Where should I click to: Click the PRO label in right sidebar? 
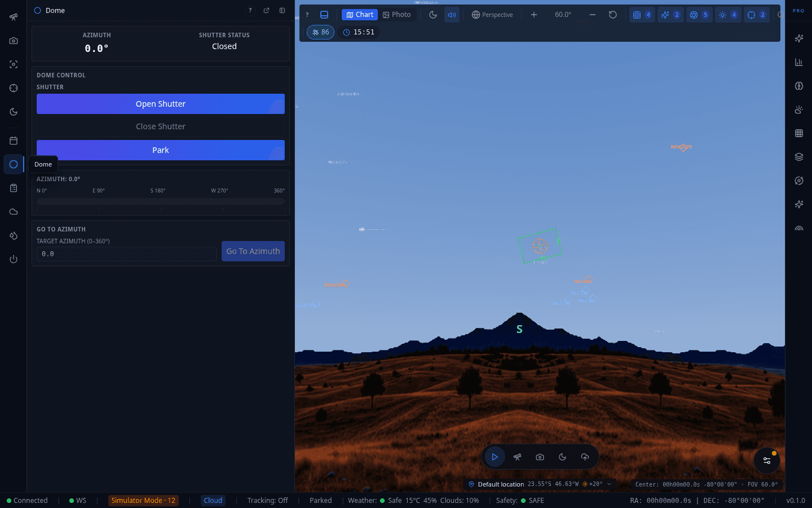tap(798, 11)
